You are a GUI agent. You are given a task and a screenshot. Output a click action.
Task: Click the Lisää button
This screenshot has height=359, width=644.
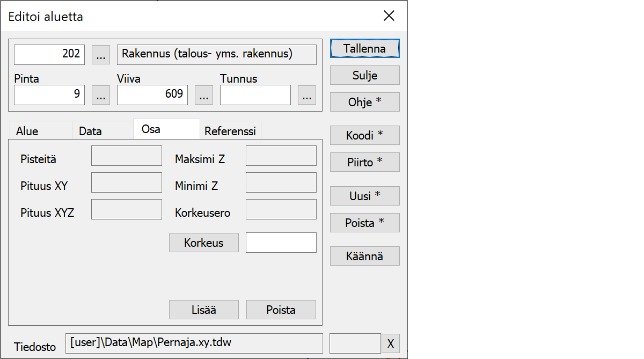[x=203, y=310]
